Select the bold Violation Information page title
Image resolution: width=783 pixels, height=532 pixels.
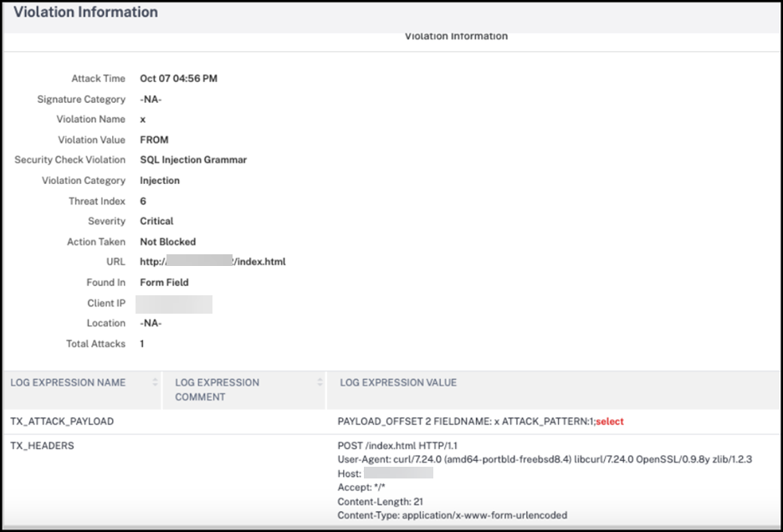(85, 12)
